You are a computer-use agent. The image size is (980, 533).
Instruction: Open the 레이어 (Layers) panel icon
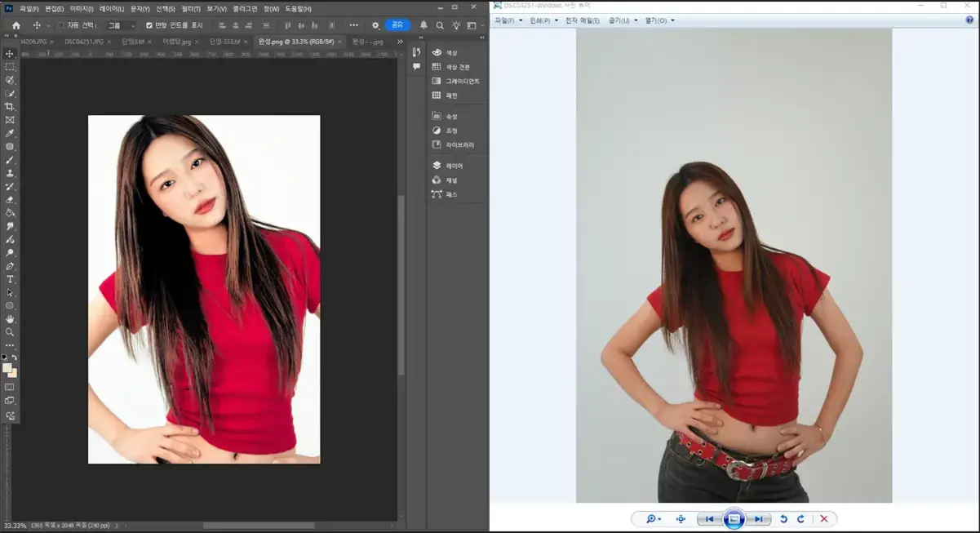[437, 166]
